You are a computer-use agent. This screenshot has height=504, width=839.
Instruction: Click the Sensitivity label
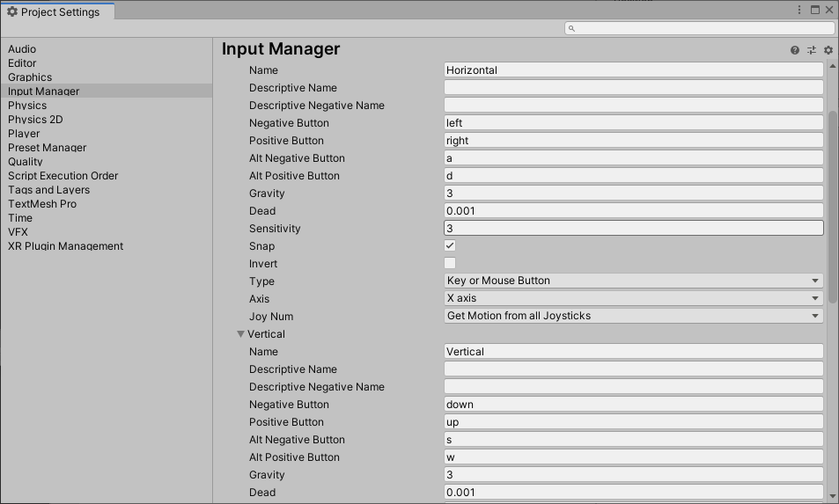[x=275, y=229]
